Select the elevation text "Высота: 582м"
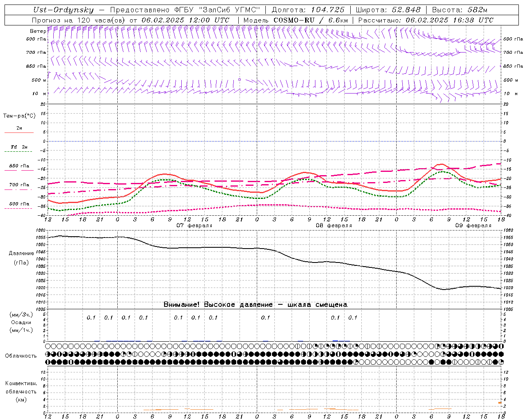Screen dimensions: 525x420 (x=460, y=10)
